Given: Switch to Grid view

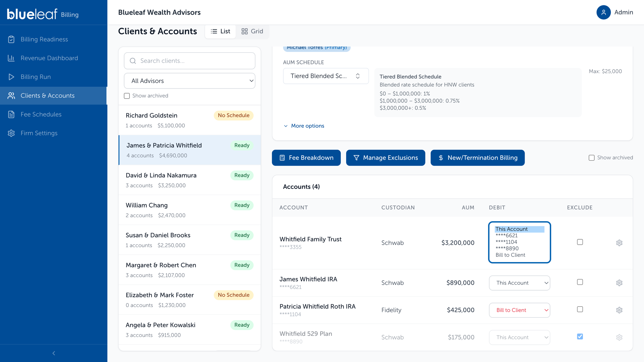Looking at the screenshot, I should [x=252, y=32].
